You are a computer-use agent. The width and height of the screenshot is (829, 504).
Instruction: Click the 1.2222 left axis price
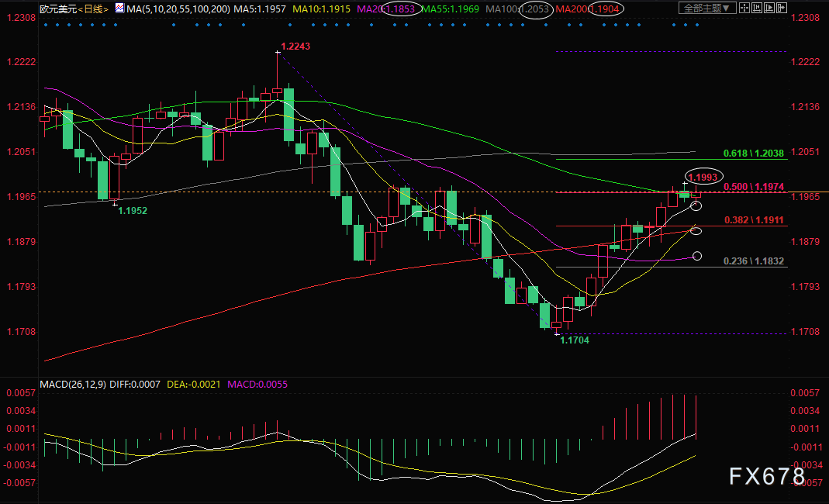coord(21,62)
